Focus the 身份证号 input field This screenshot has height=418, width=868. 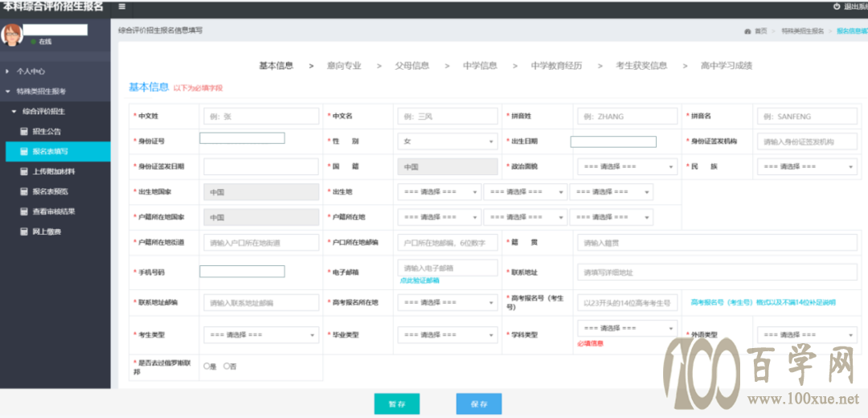(x=242, y=138)
